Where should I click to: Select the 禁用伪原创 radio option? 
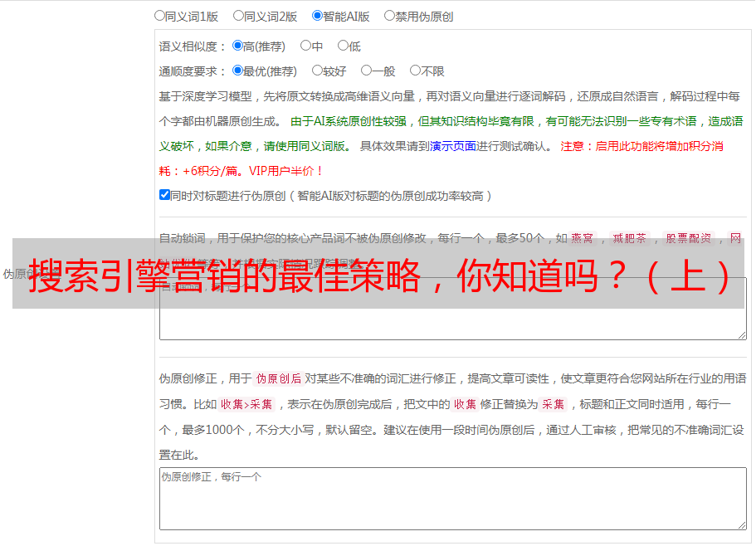[389, 16]
